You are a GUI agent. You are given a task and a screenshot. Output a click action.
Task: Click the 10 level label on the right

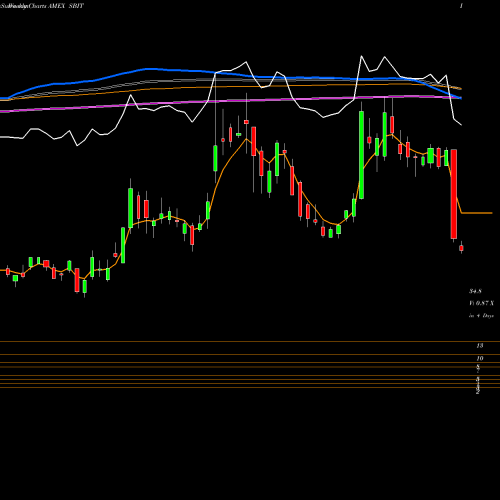pyautogui.click(x=480, y=358)
